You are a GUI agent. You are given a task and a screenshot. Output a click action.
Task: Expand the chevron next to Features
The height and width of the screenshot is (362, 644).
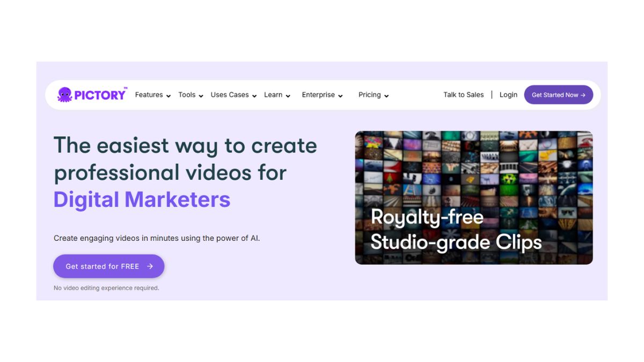[x=168, y=96]
